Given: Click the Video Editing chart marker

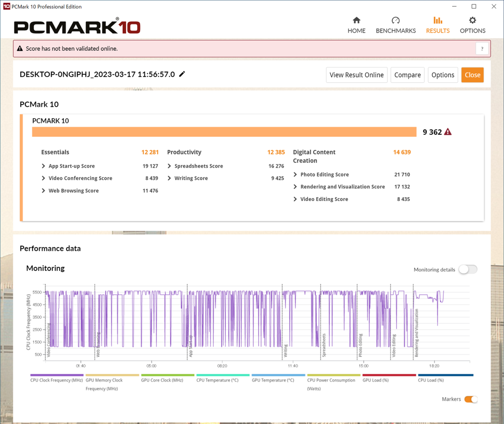Looking at the screenshot, I should point(394,346).
